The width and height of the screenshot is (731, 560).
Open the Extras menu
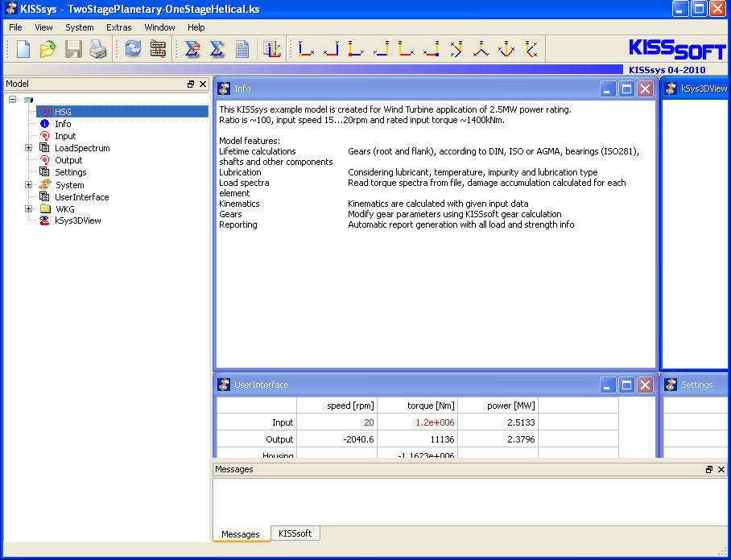click(x=119, y=27)
